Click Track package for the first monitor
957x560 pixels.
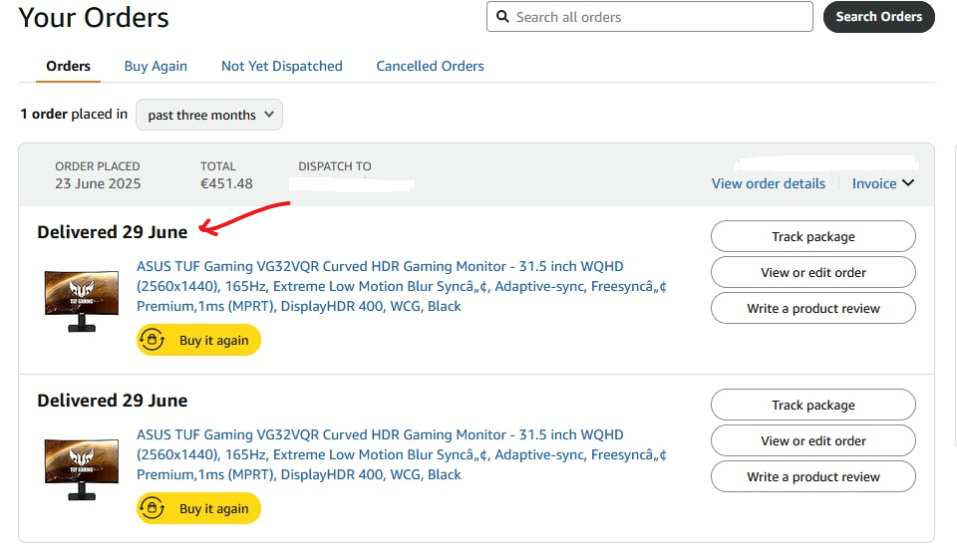pyautogui.click(x=813, y=237)
